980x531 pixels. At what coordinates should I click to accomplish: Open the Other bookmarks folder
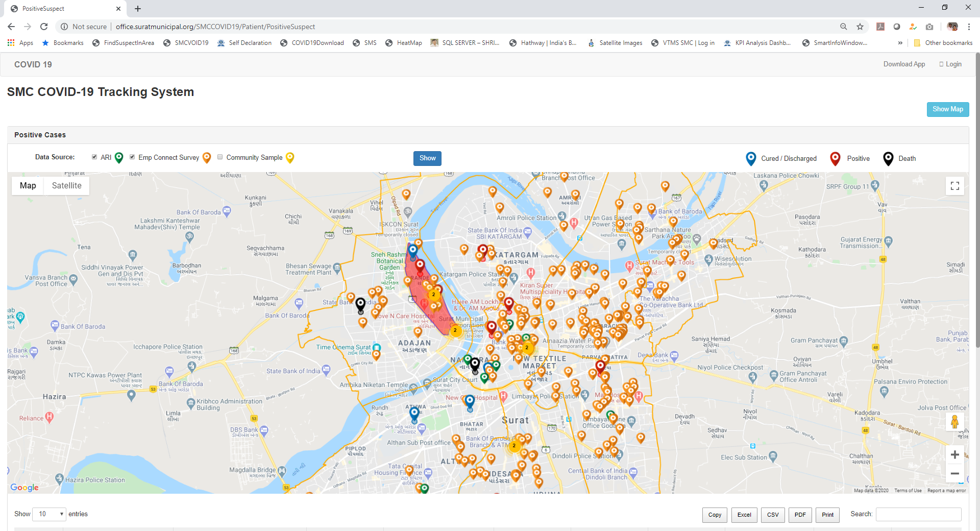(x=943, y=43)
